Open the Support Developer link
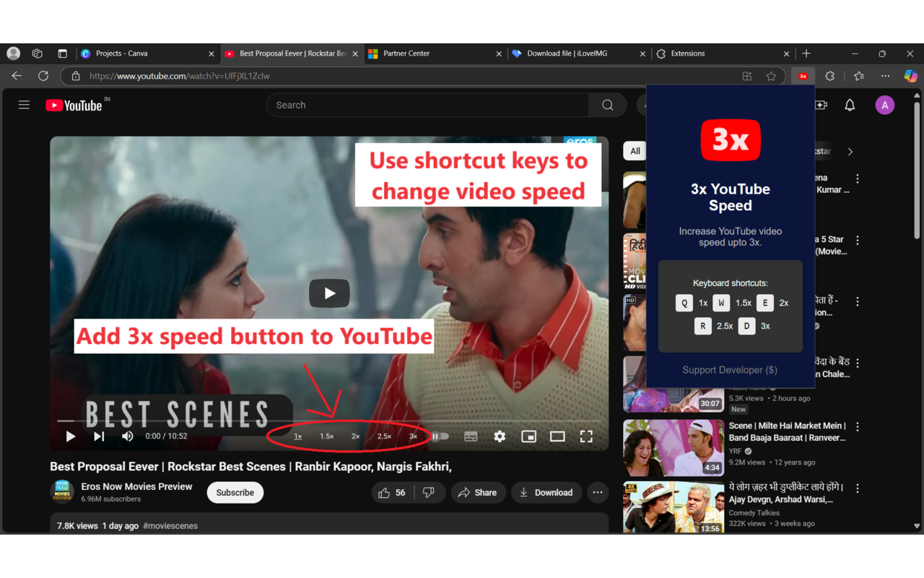Viewport: 924px width, 578px height. [x=729, y=369]
